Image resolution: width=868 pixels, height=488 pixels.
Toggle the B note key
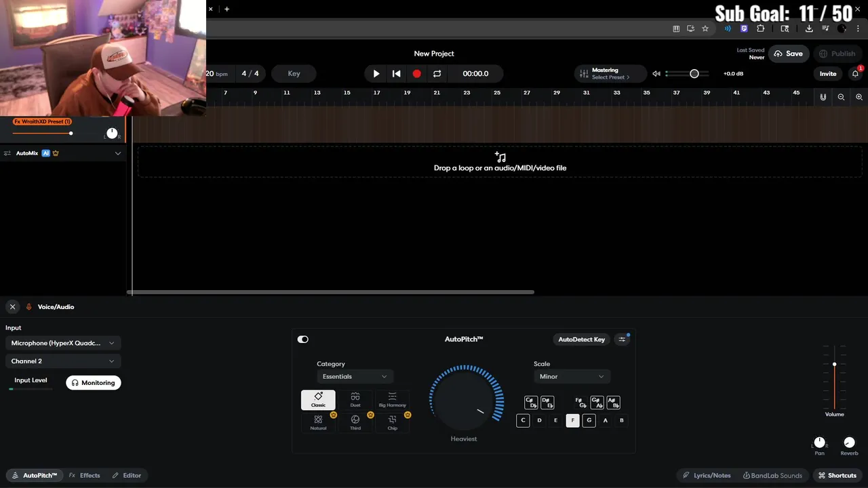622,420
